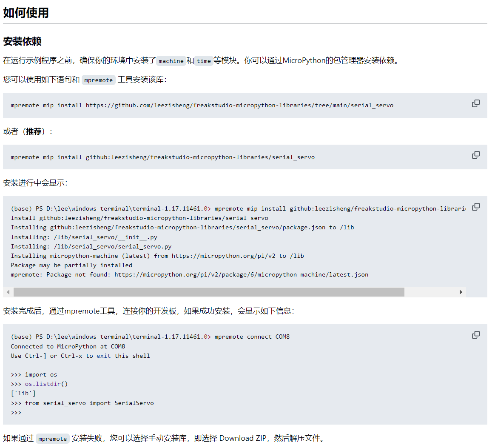The height and width of the screenshot is (448, 495).
Task: Click the 'Installing micropython-machine (latest)' line
Action: 157,256
